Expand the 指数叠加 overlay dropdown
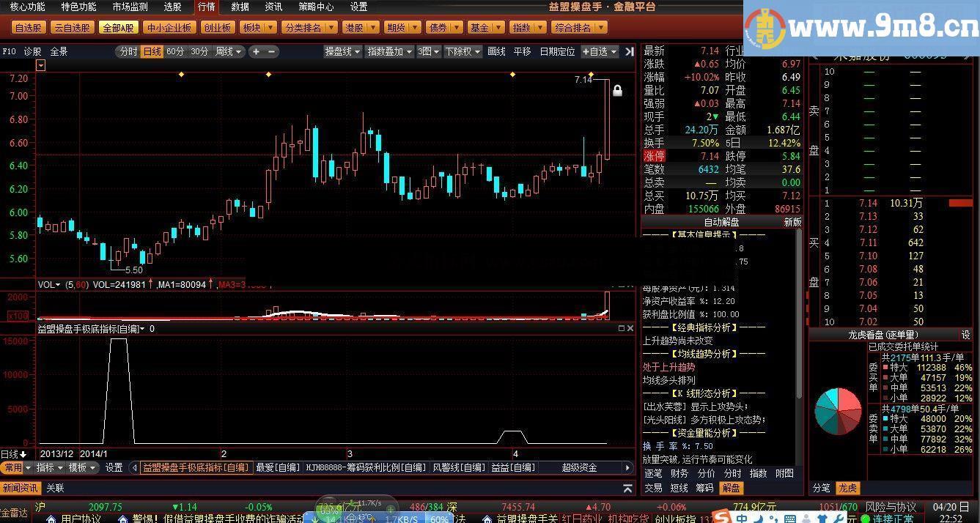Viewport: 980px width, 523px height. pos(408,52)
